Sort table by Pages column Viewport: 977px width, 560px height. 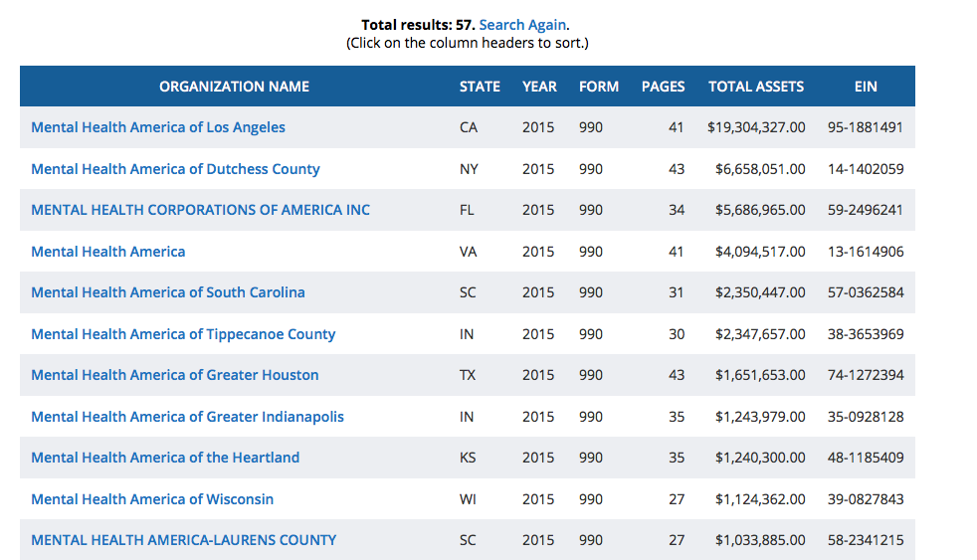click(663, 87)
